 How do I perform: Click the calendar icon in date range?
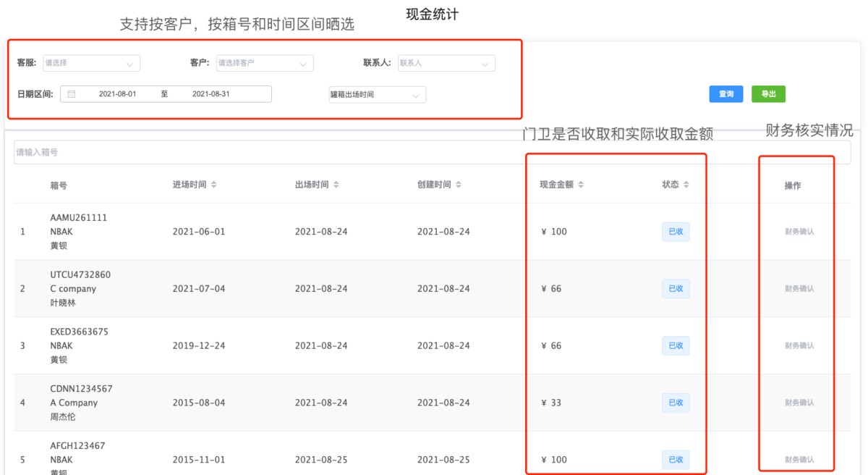72,94
